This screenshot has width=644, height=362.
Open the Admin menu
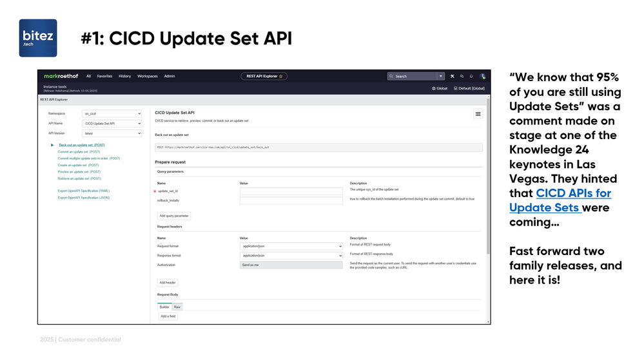(x=170, y=77)
